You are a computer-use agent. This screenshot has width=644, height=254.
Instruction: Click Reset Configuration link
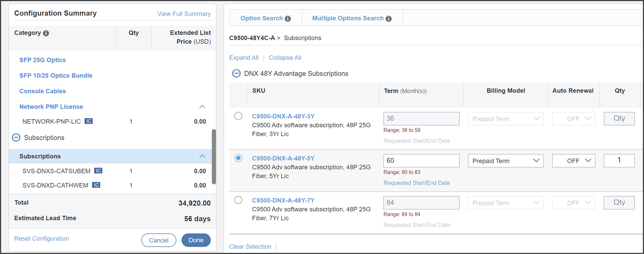coord(42,239)
